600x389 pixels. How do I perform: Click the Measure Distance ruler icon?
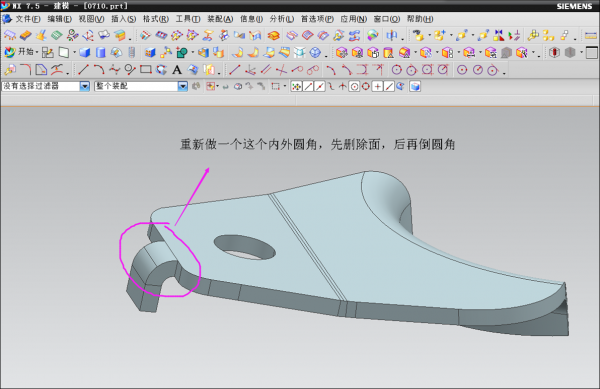[591, 36]
